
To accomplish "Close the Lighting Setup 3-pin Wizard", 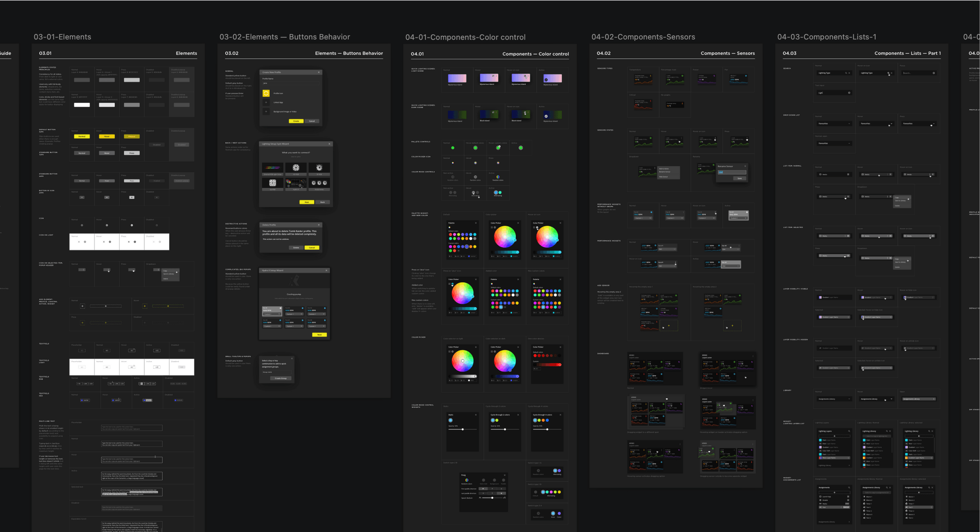I will click(330, 144).
